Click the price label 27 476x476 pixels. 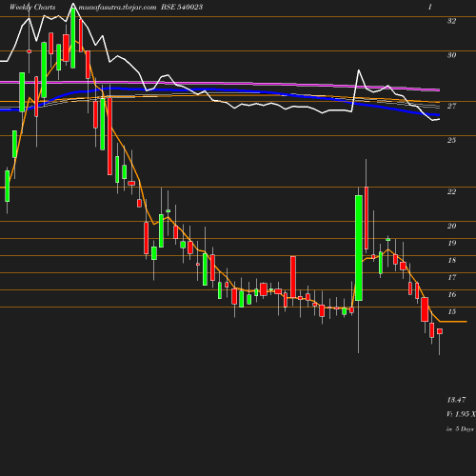click(x=451, y=106)
